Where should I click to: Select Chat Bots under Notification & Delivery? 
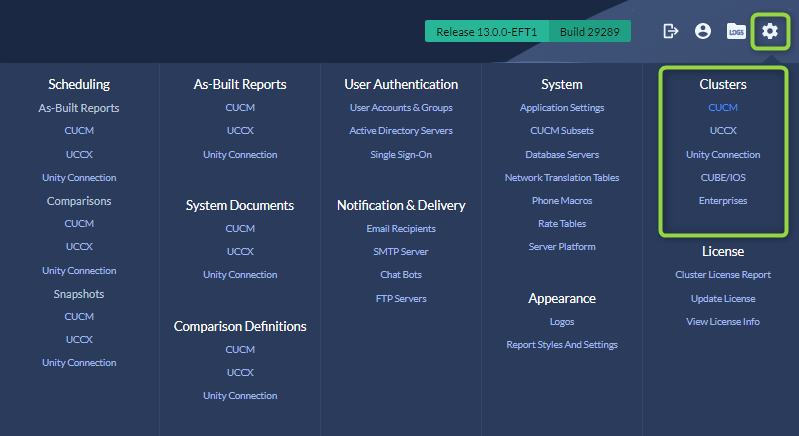click(401, 274)
